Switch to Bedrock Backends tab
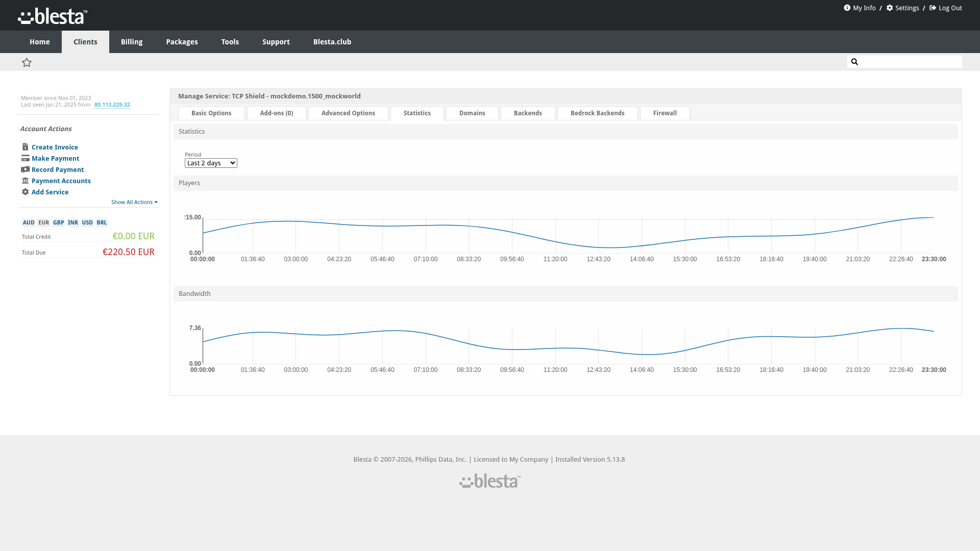This screenshot has height=551, width=980. coord(598,113)
